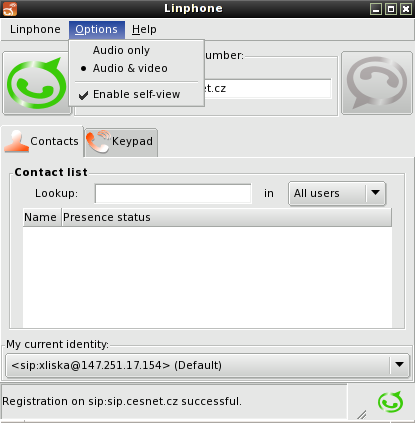Click the registration successful status text

coord(122,401)
